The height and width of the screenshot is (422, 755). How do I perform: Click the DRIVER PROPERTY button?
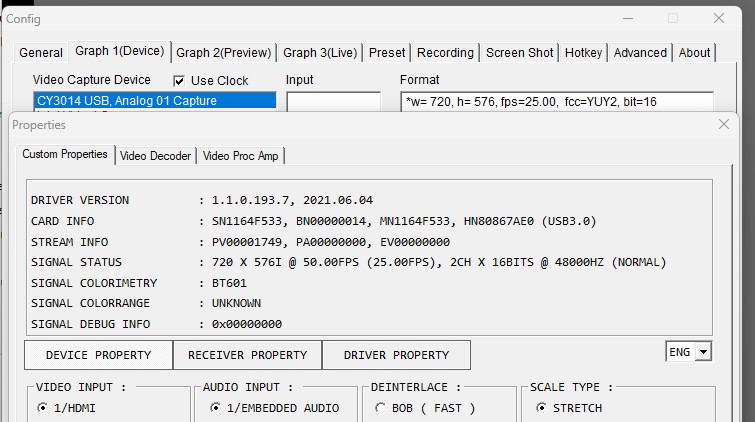pos(396,355)
